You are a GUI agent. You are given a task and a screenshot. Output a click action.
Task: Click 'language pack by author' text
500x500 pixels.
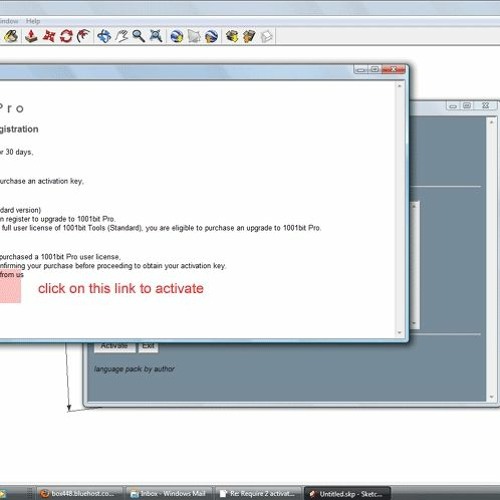(134, 369)
